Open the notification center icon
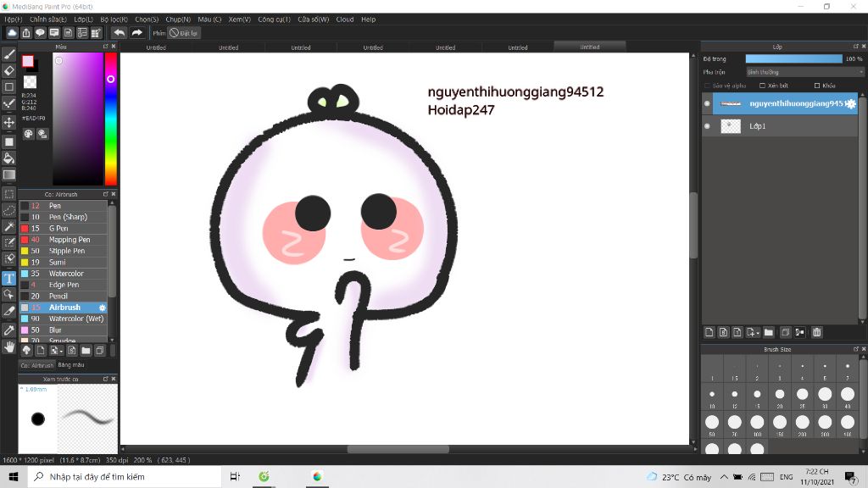The image size is (868, 488). (850, 476)
